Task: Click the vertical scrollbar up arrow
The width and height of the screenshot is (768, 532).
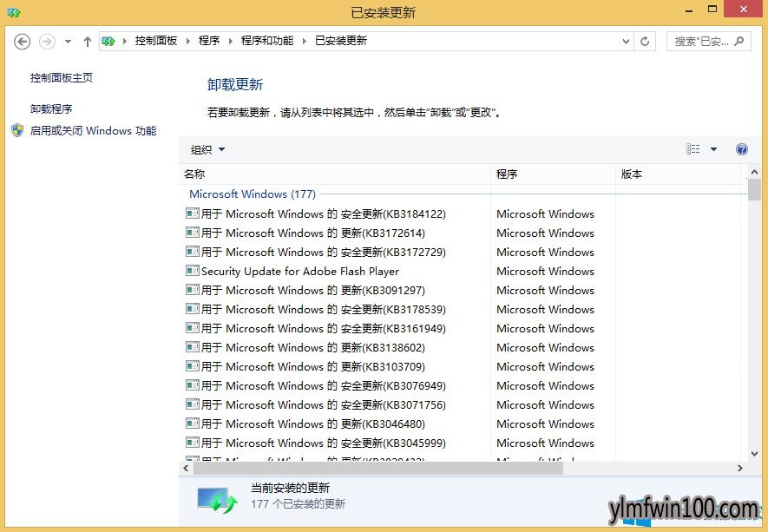Action: [x=754, y=172]
